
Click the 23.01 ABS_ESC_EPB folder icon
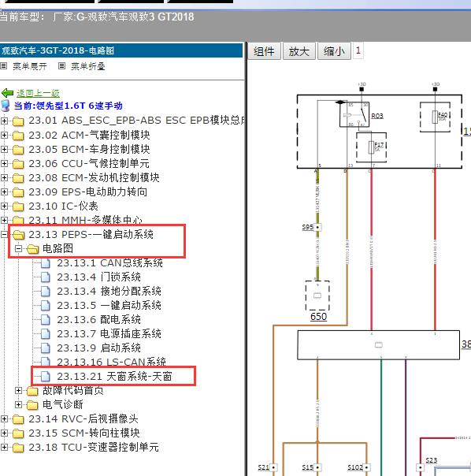point(18,121)
